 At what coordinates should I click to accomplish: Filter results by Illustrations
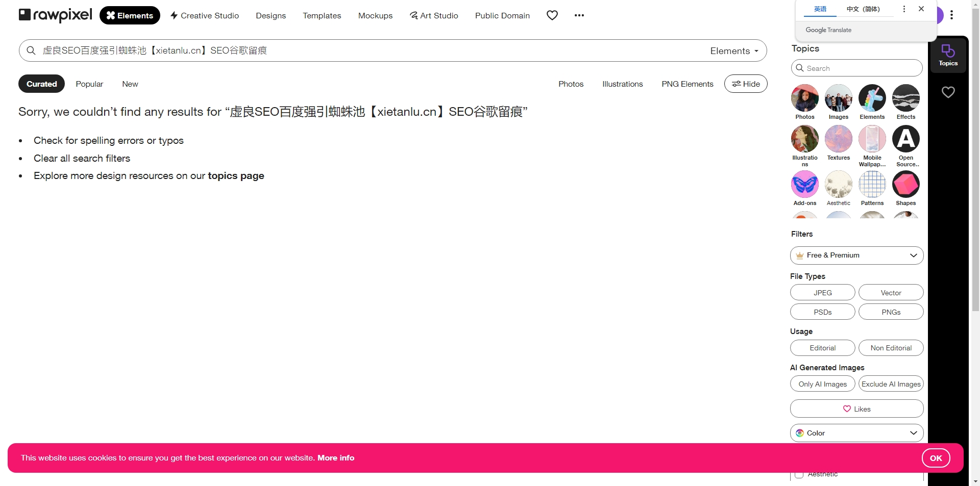pos(622,84)
